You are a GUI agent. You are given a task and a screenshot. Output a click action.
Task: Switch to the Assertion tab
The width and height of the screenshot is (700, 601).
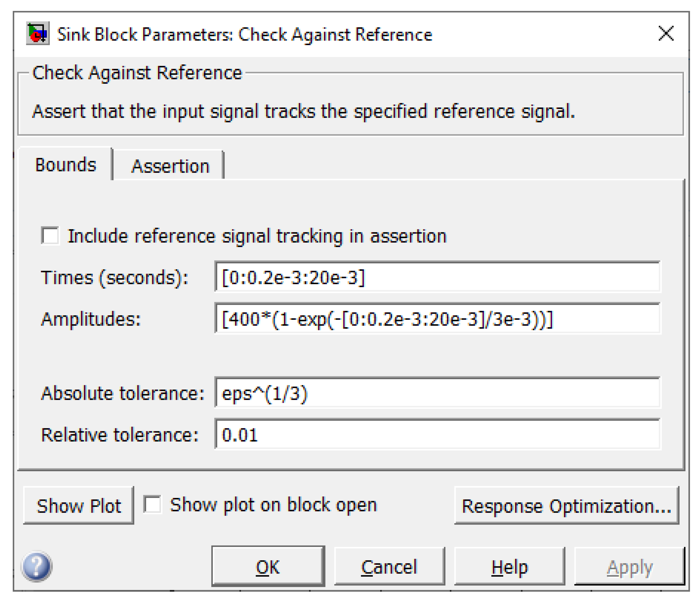pyautogui.click(x=170, y=166)
